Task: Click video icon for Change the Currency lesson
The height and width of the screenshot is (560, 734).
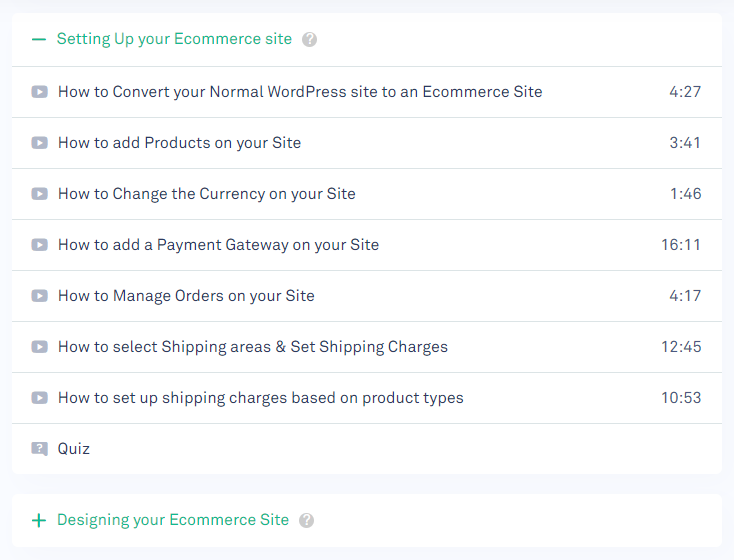Action: pos(39,194)
